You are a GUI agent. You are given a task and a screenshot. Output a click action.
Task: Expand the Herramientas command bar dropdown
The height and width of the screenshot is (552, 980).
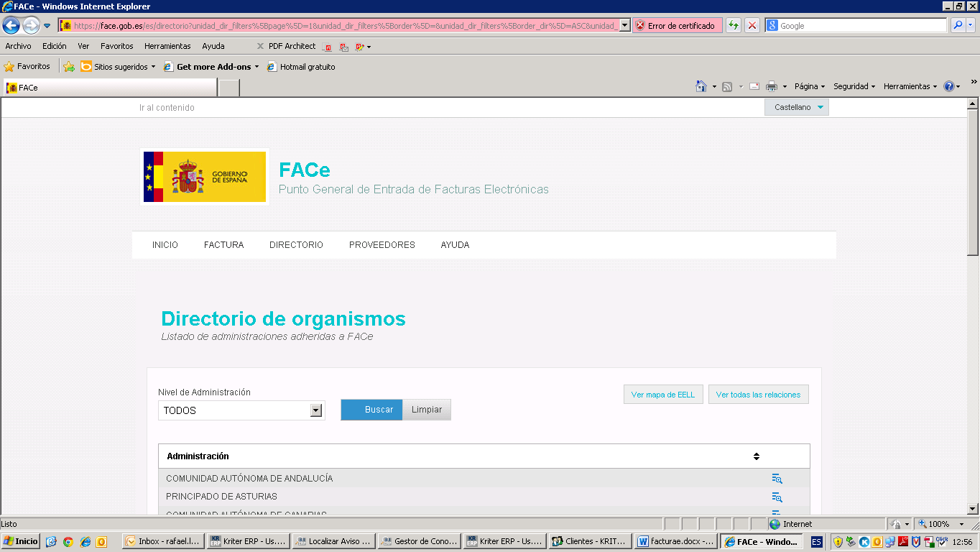tap(910, 86)
